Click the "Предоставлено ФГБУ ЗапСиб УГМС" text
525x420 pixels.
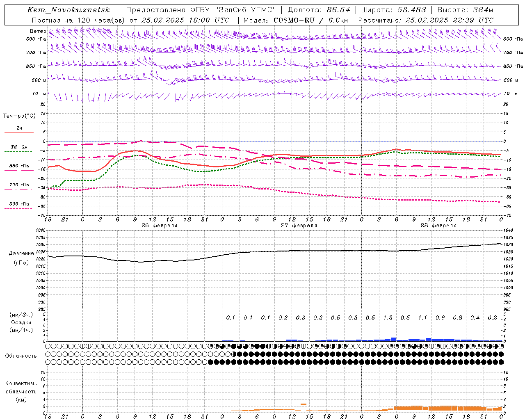coord(201,10)
